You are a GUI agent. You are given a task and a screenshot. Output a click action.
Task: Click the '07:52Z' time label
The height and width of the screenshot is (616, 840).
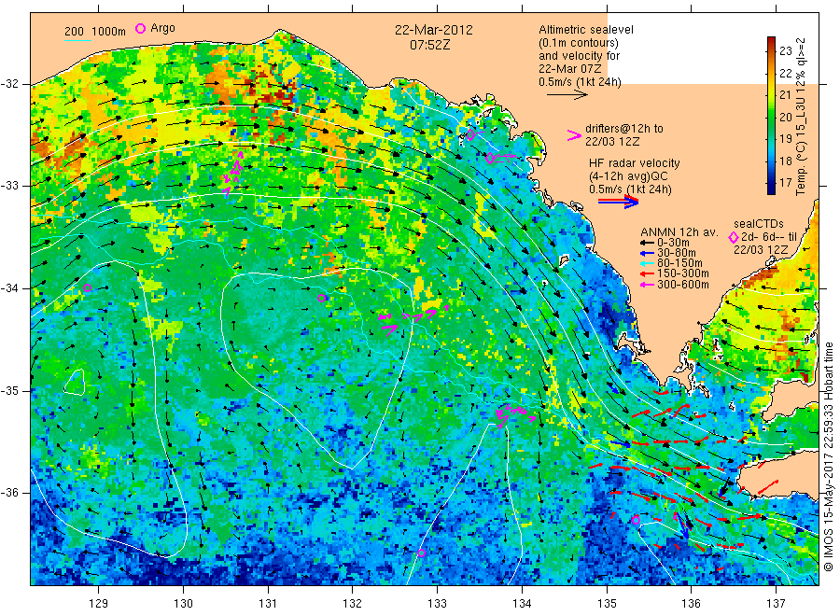[430, 45]
